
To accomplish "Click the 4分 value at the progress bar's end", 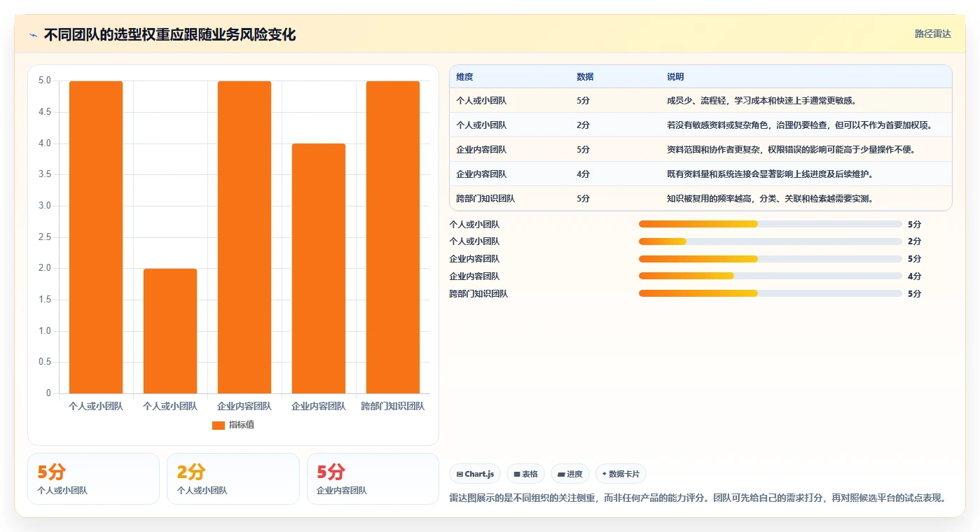I will click(914, 276).
